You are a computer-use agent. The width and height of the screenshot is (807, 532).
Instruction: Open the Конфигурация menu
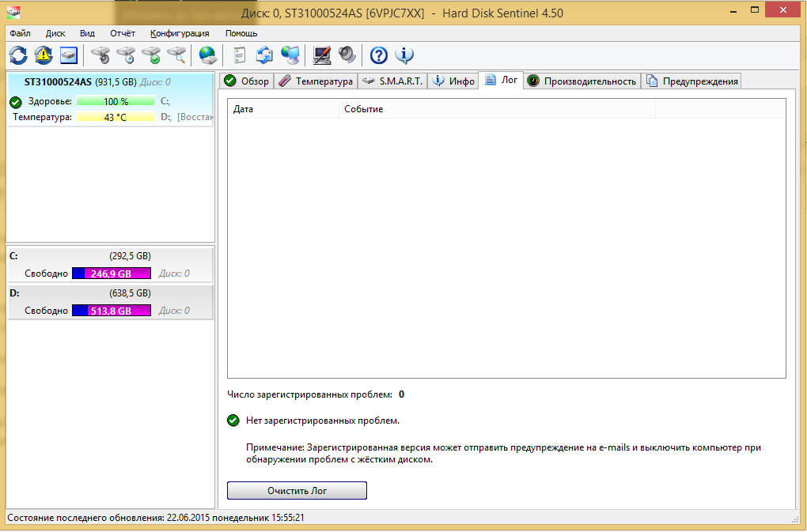pos(180,33)
